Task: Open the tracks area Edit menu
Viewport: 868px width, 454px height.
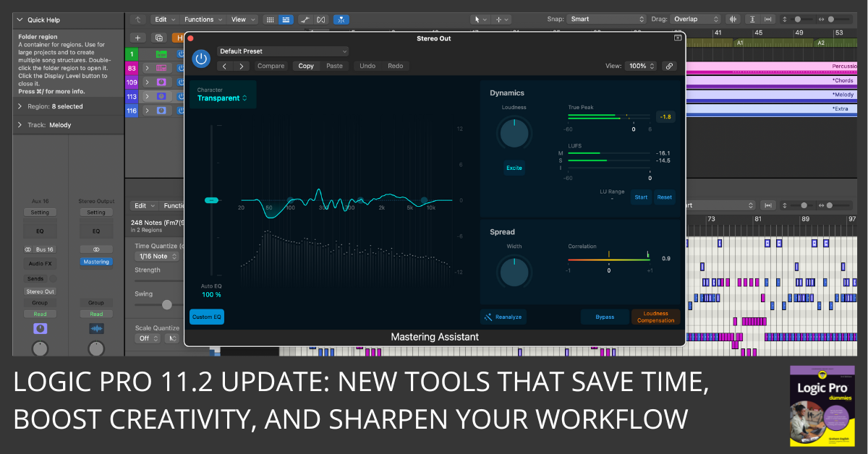Action: click(x=164, y=20)
